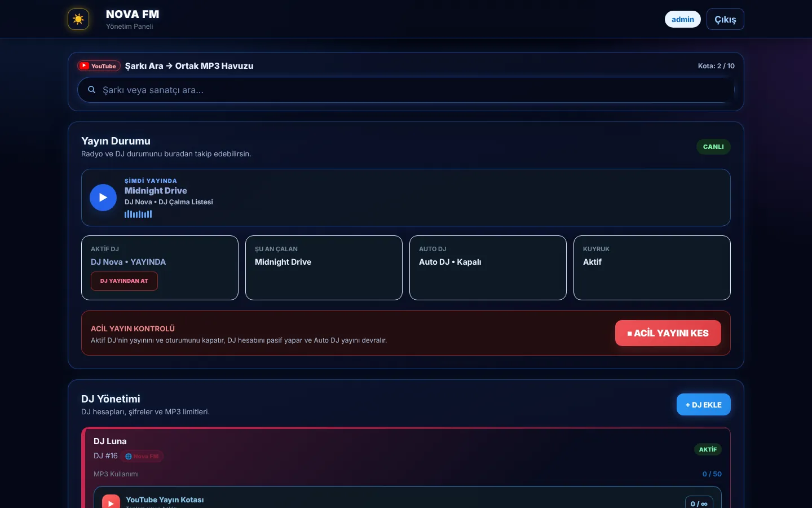This screenshot has height=508, width=812.
Task: Add a new DJ with + DJ EKLE
Action: [704, 405]
